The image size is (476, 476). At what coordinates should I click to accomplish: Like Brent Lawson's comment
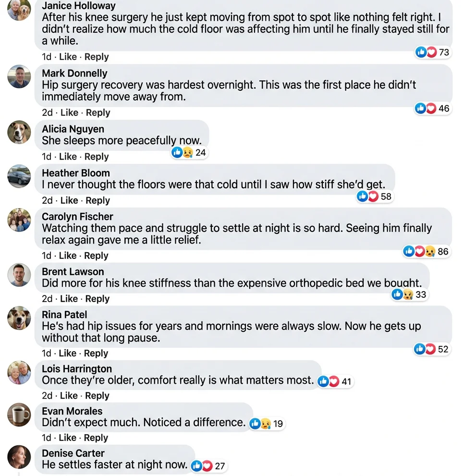[69, 298]
